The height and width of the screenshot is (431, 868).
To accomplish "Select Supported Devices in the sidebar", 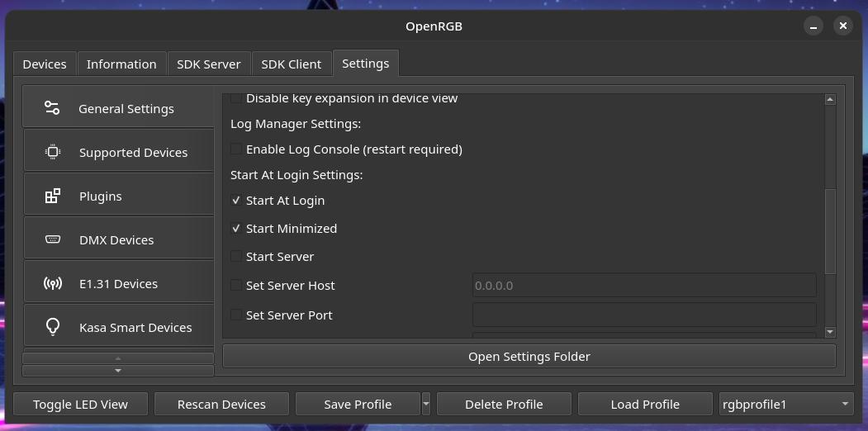I will coord(118,152).
